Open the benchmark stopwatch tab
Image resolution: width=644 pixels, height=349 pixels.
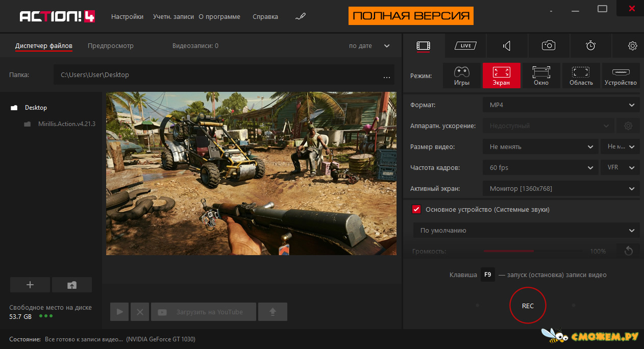pyautogui.click(x=590, y=46)
